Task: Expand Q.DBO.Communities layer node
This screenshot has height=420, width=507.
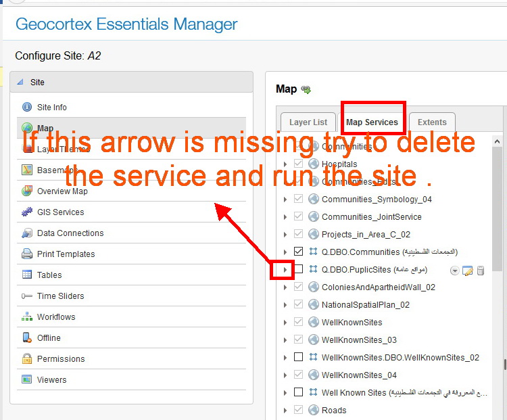Action: (x=285, y=252)
